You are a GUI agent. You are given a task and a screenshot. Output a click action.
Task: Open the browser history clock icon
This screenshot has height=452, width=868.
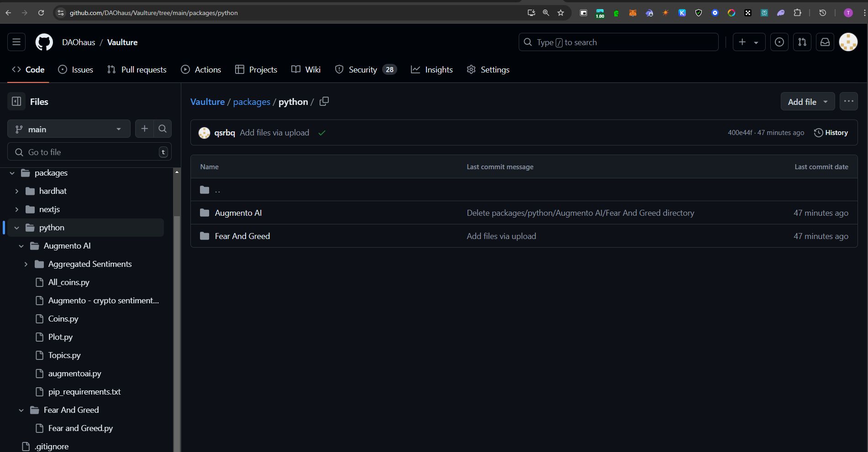coord(823,13)
